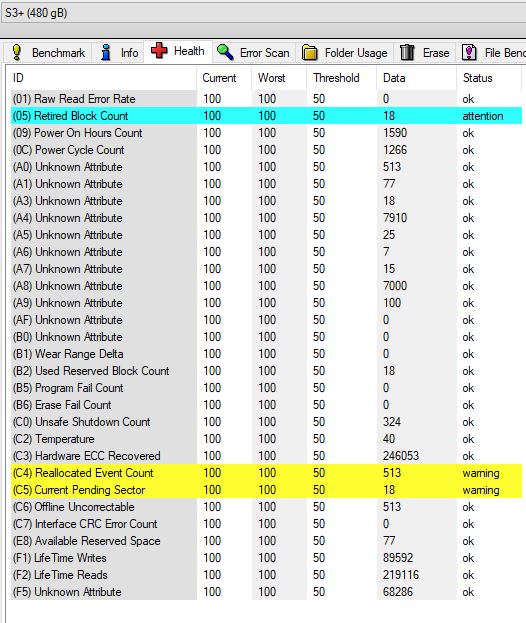526x623 pixels.
Task: Select the (AF) Unknown Attribute row
Action: point(266,320)
